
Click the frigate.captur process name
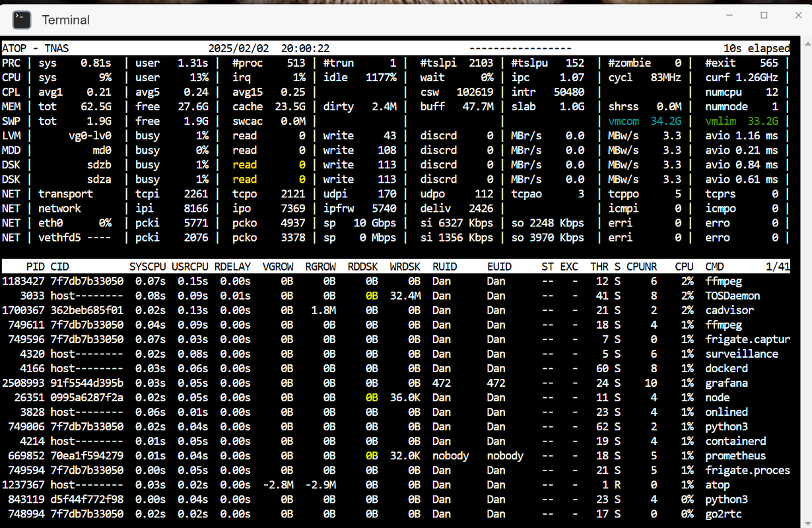tap(747, 339)
